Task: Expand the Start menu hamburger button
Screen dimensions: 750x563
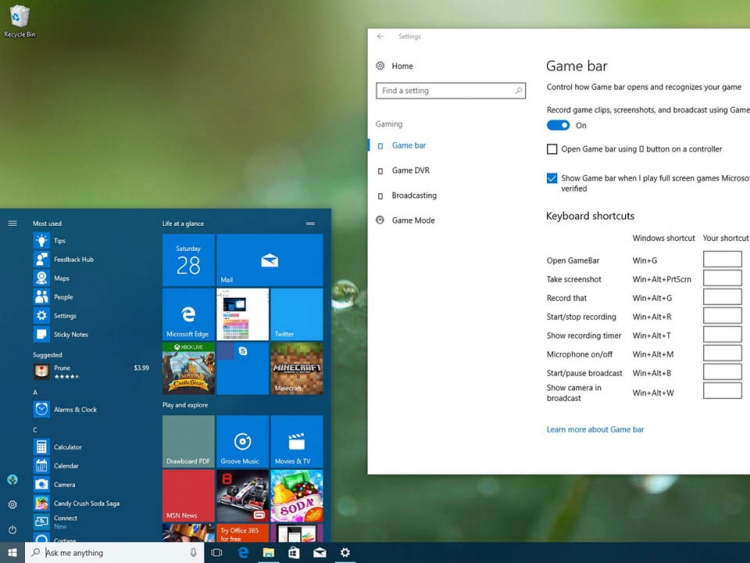Action: click(12, 223)
